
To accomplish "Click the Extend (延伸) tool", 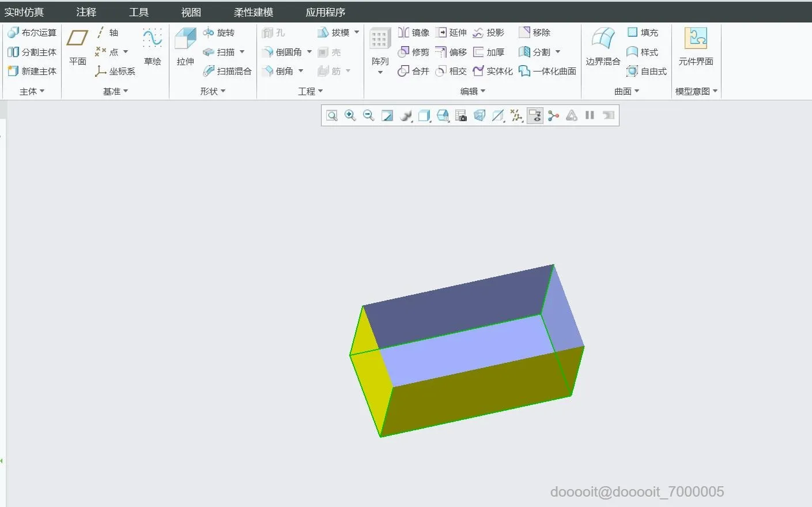I will point(451,33).
